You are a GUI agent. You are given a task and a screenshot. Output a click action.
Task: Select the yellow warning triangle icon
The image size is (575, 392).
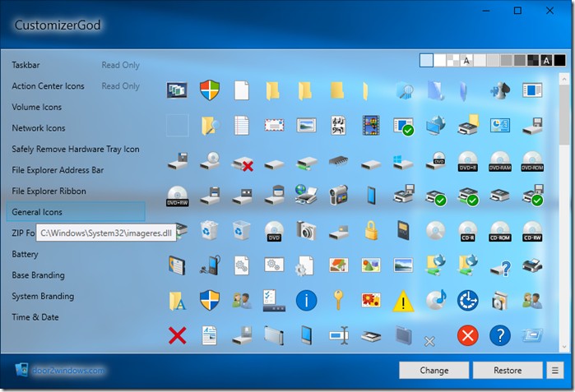point(403,301)
